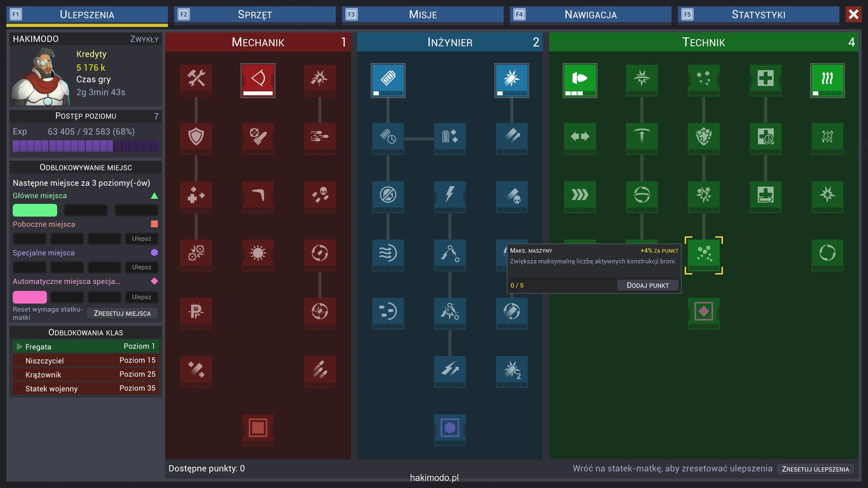Click the Zresetuj ulepszenia button
868x488 pixels.
[x=815, y=469]
